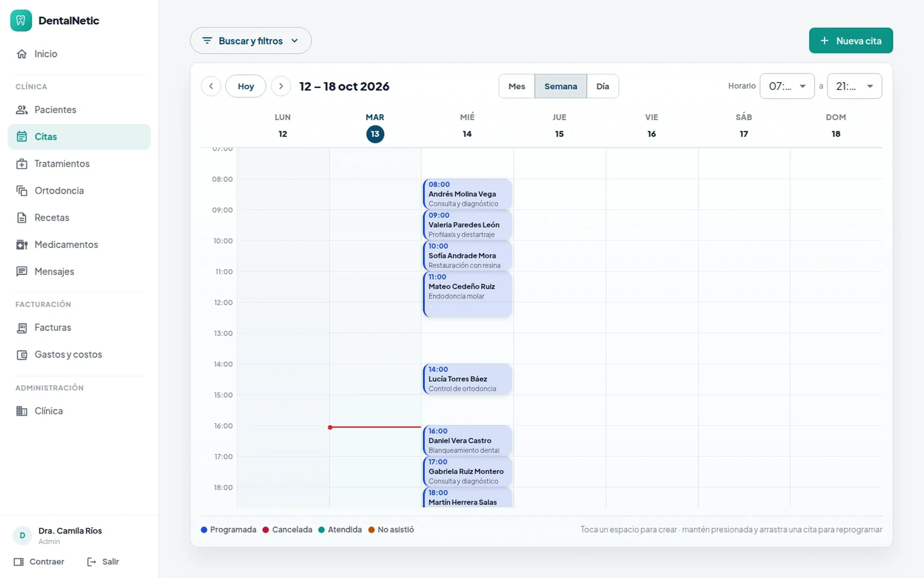This screenshot has width=924, height=578.
Task: Open the Horario end time dropdown
Action: 854,86
